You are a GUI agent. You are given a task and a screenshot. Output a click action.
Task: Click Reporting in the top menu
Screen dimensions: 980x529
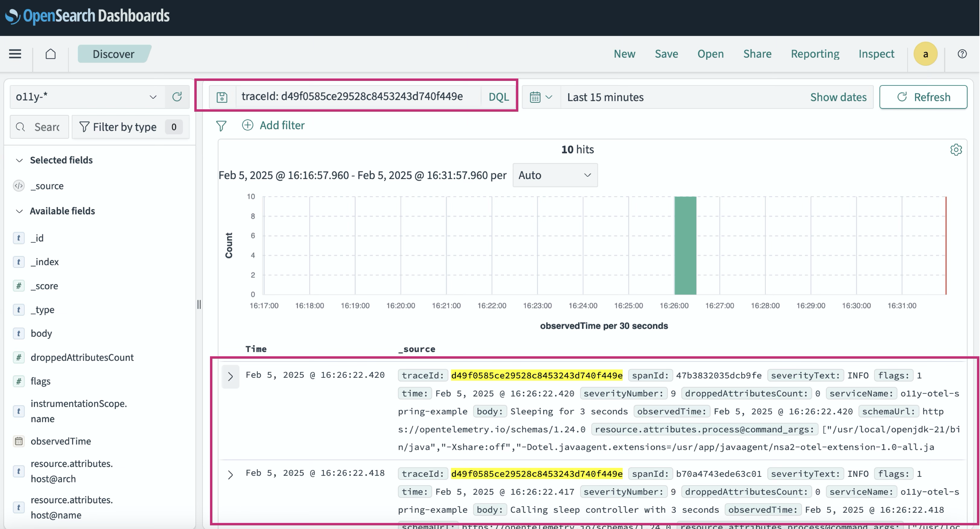(x=815, y=54)
